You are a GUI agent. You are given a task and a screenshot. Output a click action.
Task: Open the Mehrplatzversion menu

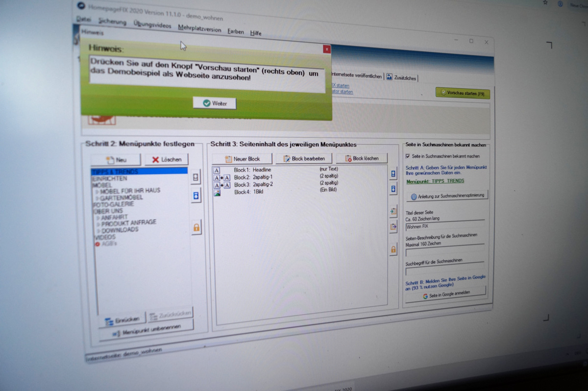pyautogui.click(x=199, y=28)
